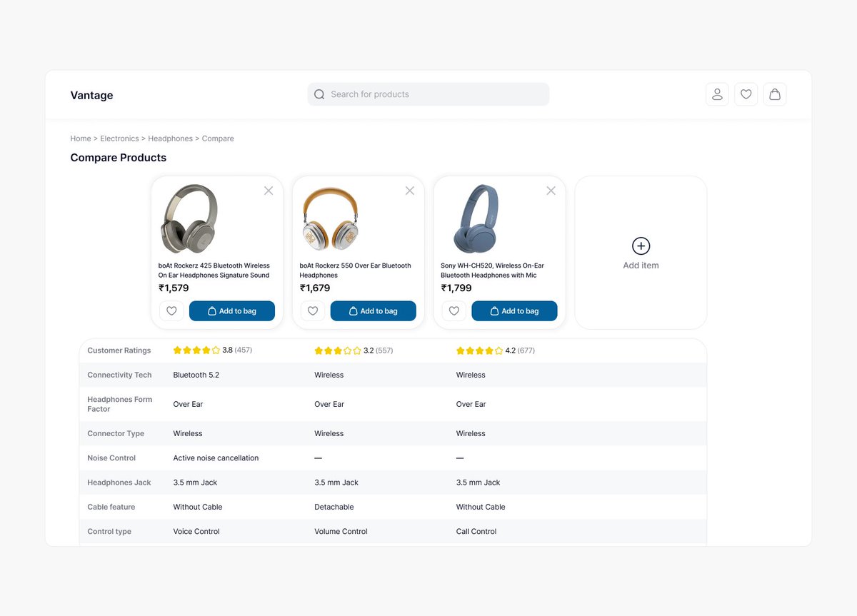
Task: Wishlist the boAt Rockerz 550 headphones
Action: [x=313, y=311]
